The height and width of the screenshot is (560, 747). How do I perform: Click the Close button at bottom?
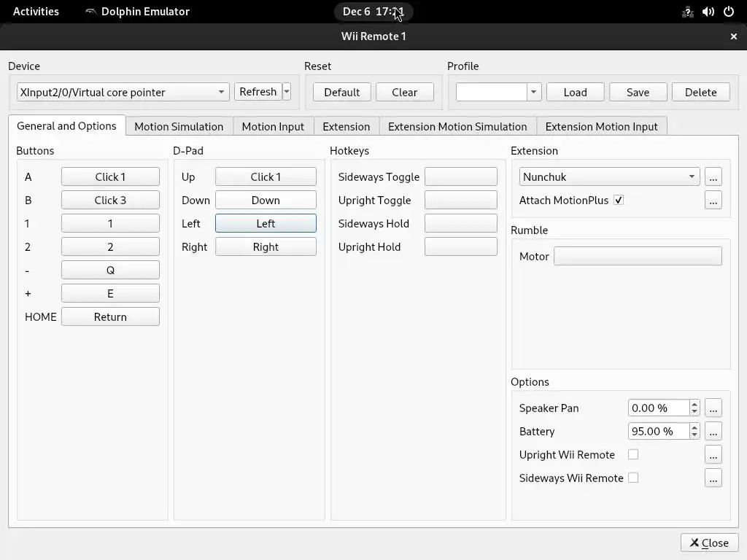(709, 542)
